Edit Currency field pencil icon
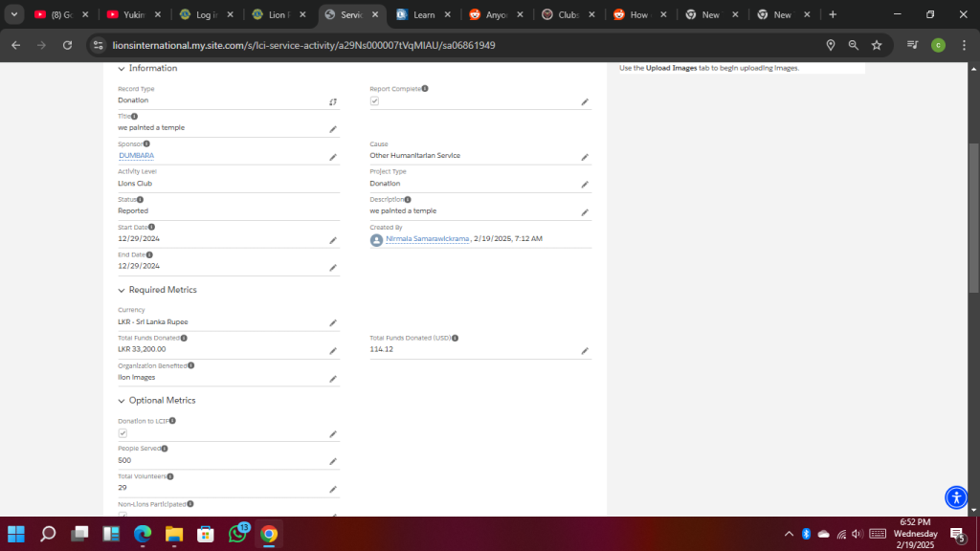Screen dimensions: 980x551 333,323
